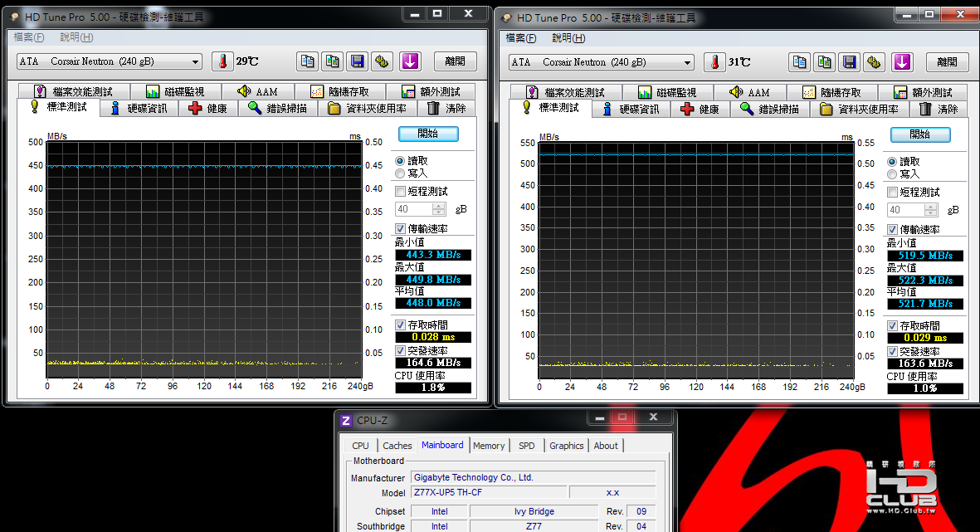The height and width of the screenshot is (532, 980).
Task: Toggle 存取時間 checkbox in right HD Tune window
Action: click(893, 325)
